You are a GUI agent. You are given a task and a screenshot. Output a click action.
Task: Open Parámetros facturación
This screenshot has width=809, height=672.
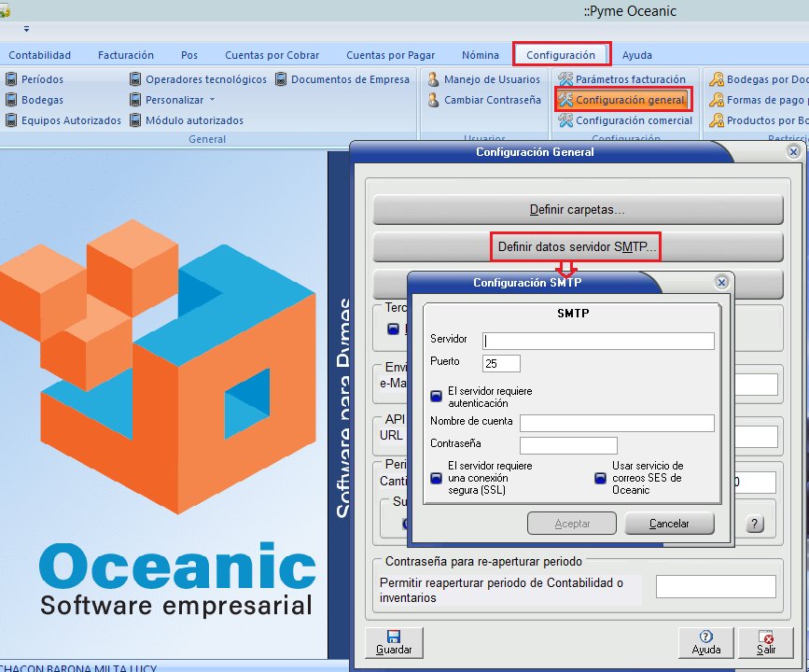click(x=565, y=79)
